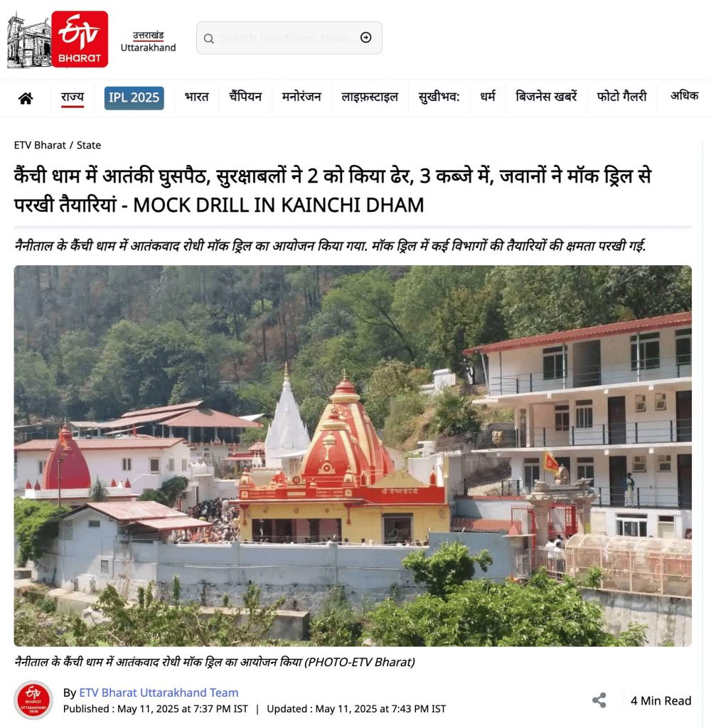Open the Kainchi Dham temple photo
711x728 pixels.
(x=353, y=456)
